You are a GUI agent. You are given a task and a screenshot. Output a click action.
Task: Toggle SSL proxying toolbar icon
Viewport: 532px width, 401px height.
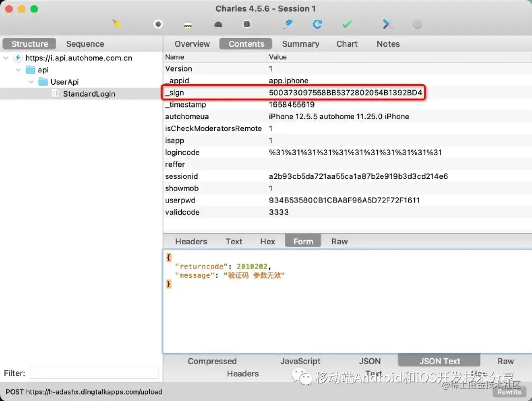click(x=188, y=25)
